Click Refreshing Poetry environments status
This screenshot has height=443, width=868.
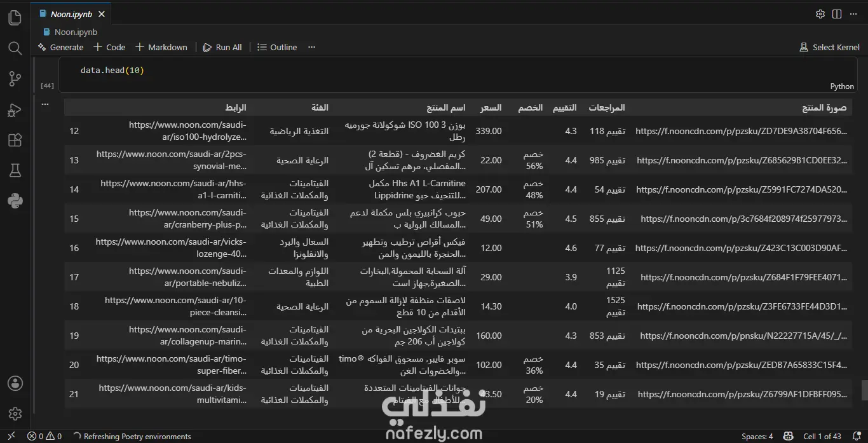click(x=132, y=436)
